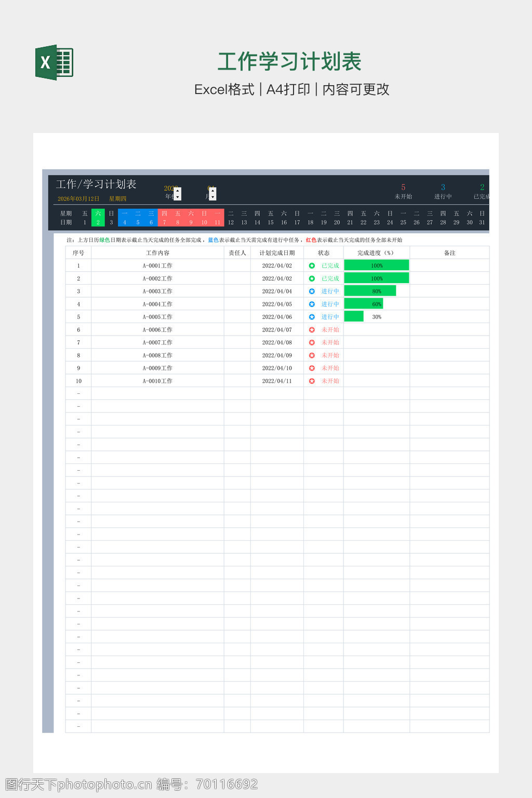The height and width of the screenshot is (798, 532).
Task: Click the green completed icon in row 1
Action: [312, 265]
